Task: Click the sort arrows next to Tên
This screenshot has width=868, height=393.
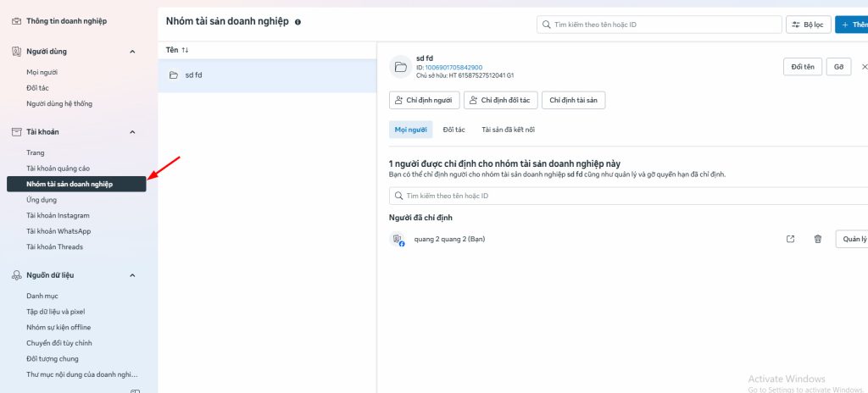Action: 185,50
